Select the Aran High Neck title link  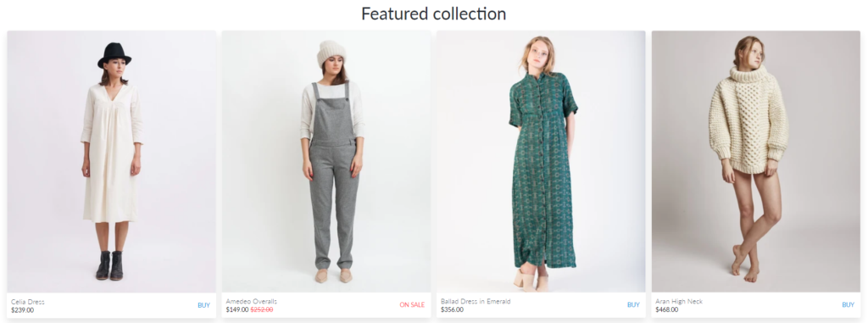(679, 302)
